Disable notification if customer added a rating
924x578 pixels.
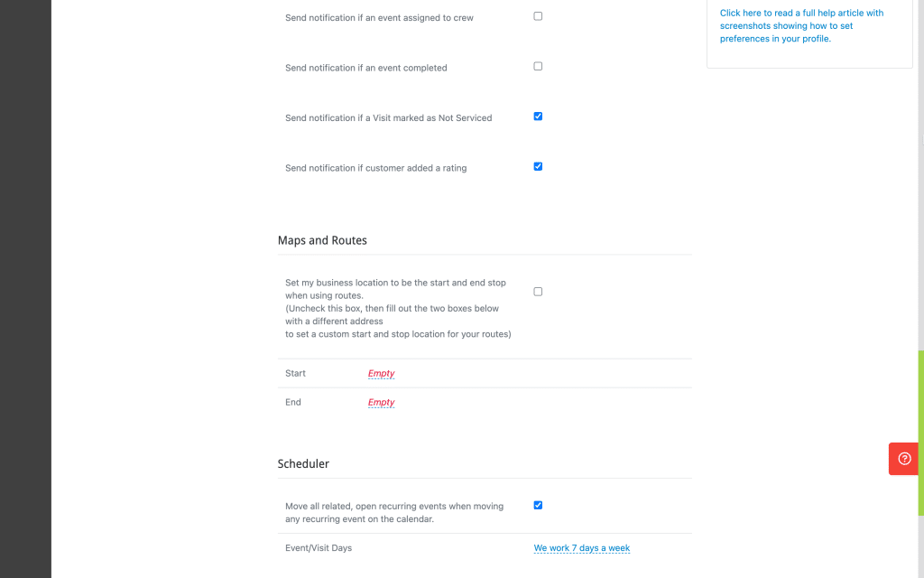(x=538, y=166)
